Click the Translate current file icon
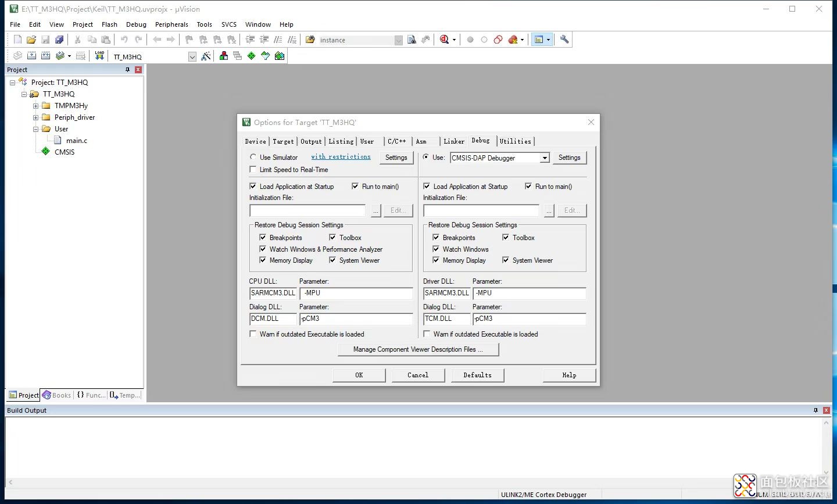The height and width of the screenshot is (504, 837). (x=17, y=56)
